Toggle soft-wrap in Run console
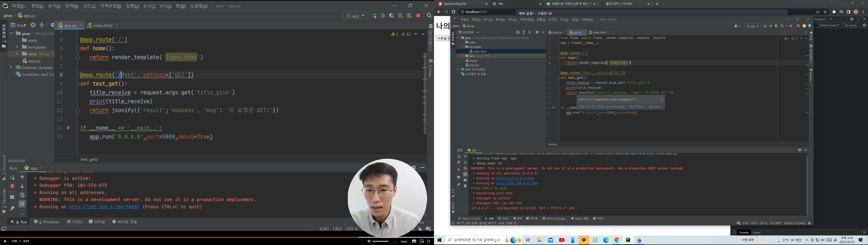This screenshot has height=245, width=868. point(22,195)
